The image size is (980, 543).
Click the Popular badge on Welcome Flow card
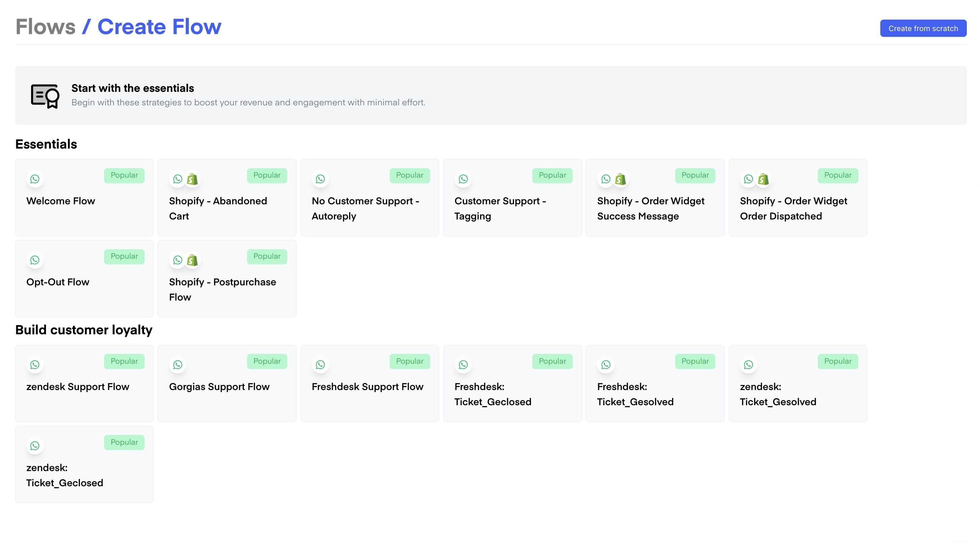[124, 175]
